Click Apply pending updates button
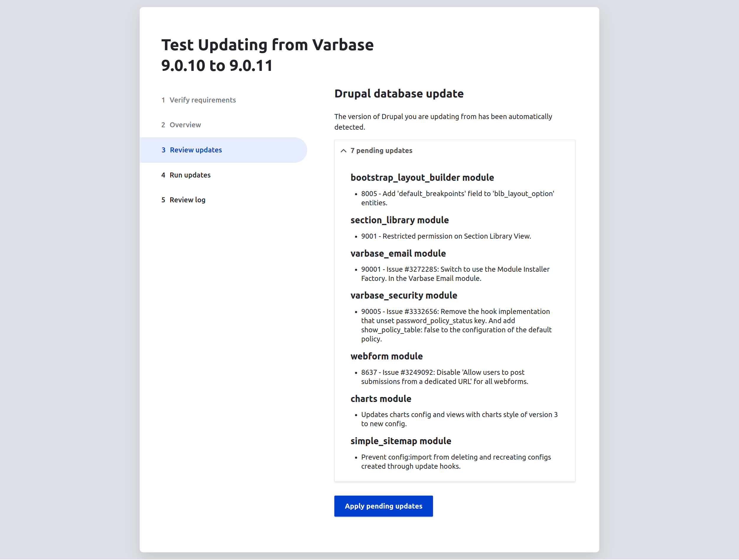This screenshot has height=560, width=739. click(x=383, y=506)
